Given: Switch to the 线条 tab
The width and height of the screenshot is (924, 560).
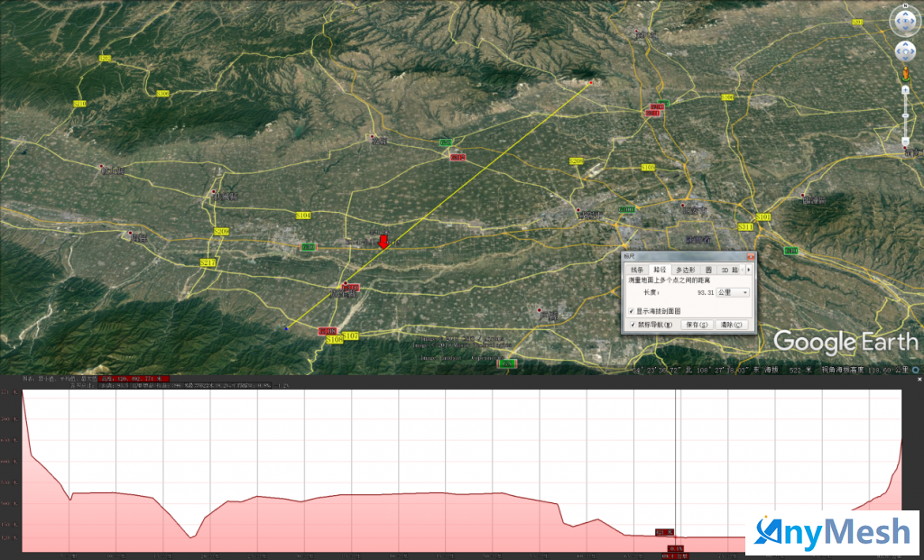Looking at the screenshot, I should click(x=637, y=270).
